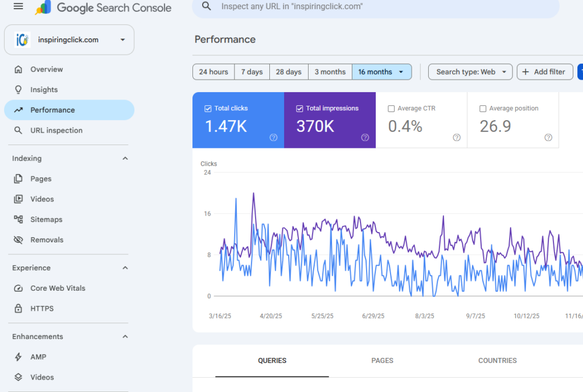Open help icon on Total impressions card
Image resolution: width=583 pixels, height=392 pixels.
point(365,138)
